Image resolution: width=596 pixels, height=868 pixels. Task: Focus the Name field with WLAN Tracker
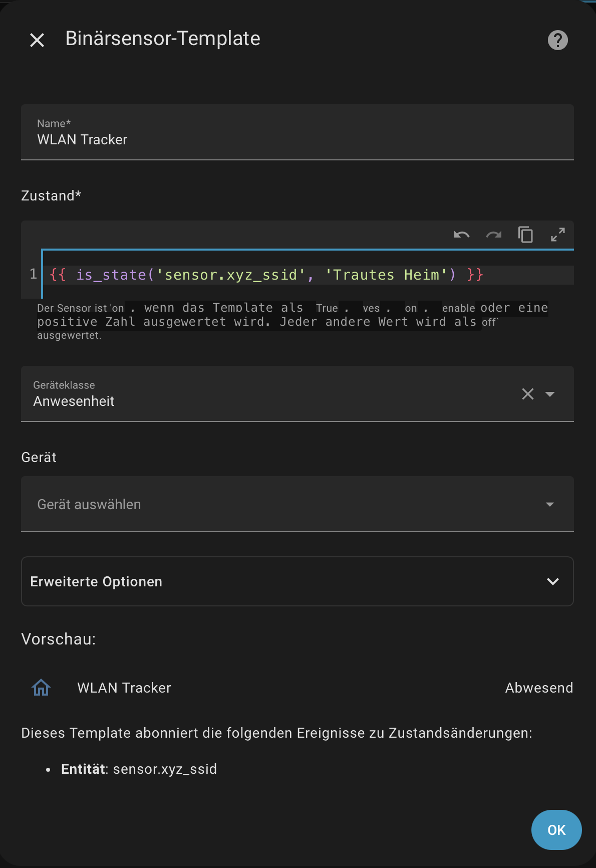[x=296, y=139]
